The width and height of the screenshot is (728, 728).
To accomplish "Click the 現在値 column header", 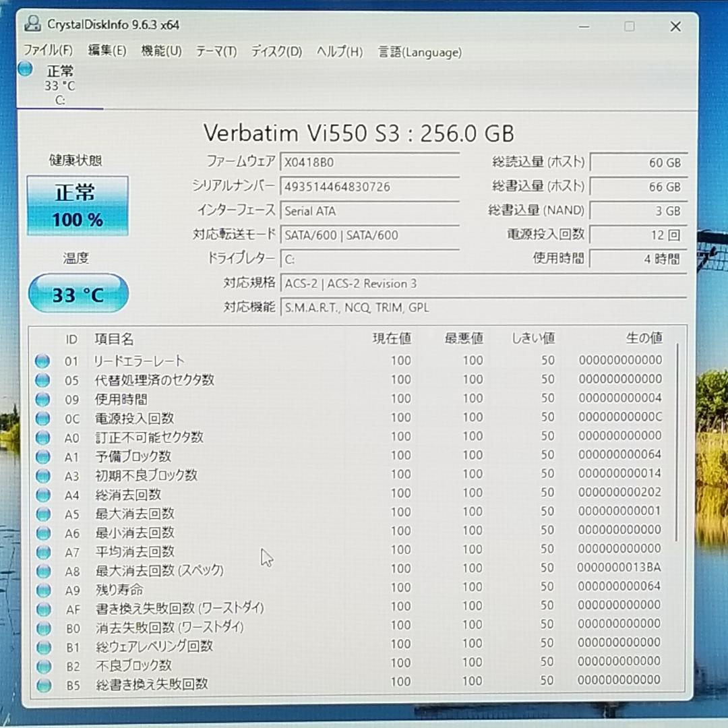I will pyautogui.click(x=392, y=338).
